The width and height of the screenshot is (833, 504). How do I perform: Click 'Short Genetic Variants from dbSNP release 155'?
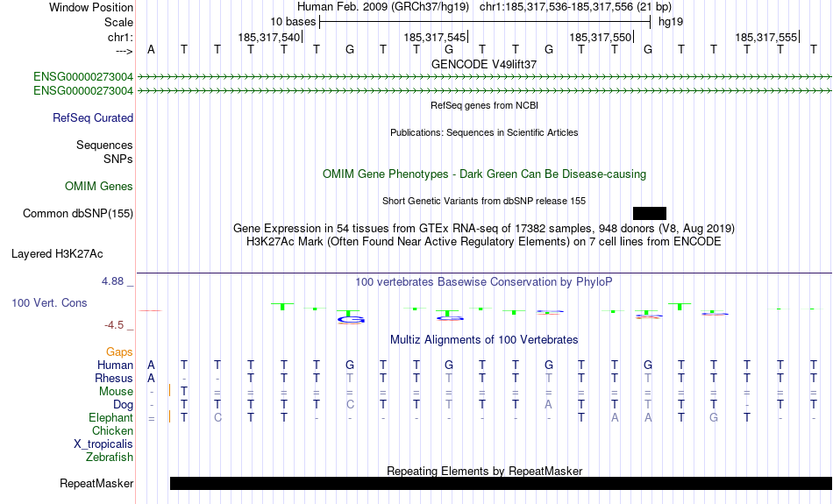tap(484, 201)
